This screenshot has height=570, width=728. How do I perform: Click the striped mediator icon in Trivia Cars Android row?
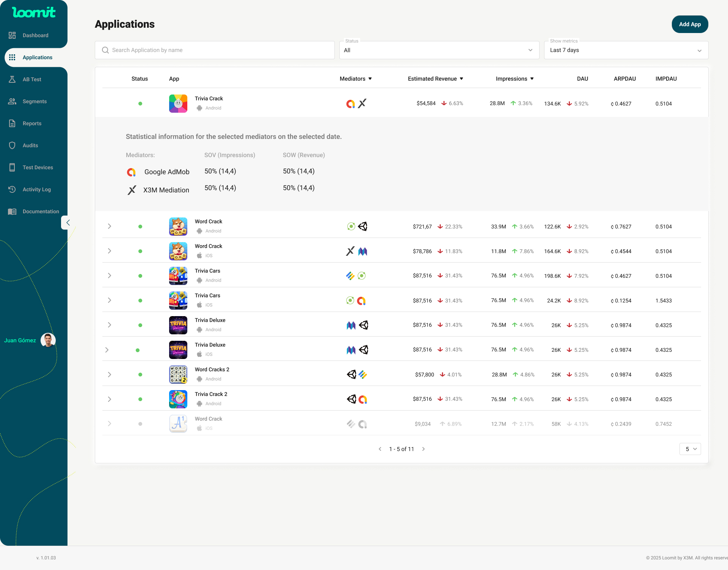coord(350,276)
